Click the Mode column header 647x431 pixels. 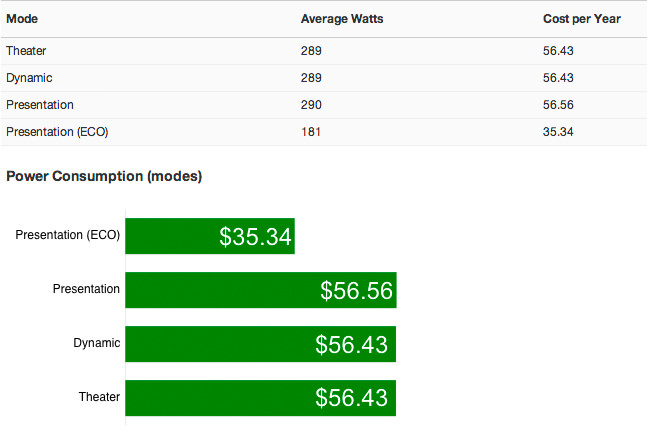(x=22, y=19)
